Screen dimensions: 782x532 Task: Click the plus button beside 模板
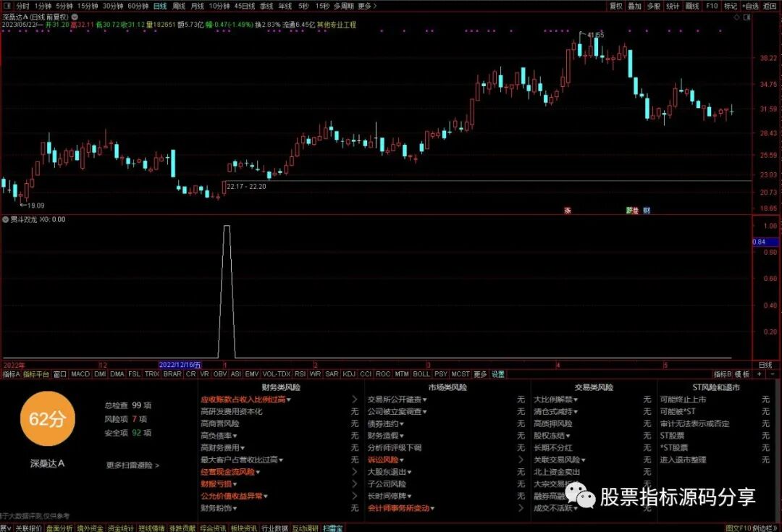coord(760,374)
